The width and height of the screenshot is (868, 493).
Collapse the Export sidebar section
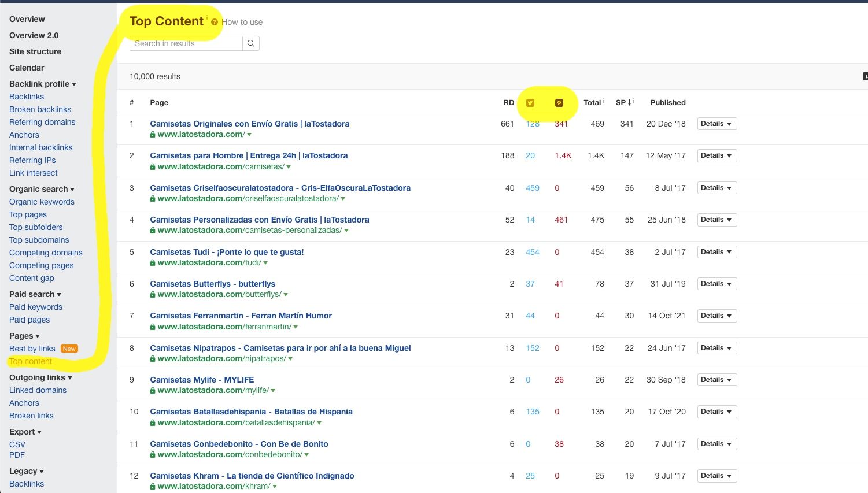pyautogui.click(x=25, y=432)
